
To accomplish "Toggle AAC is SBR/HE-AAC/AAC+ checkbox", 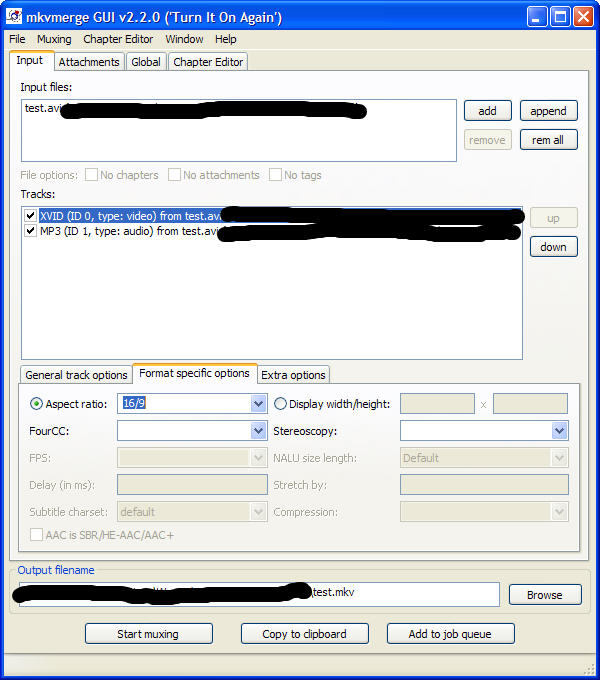I will [36, 535].
